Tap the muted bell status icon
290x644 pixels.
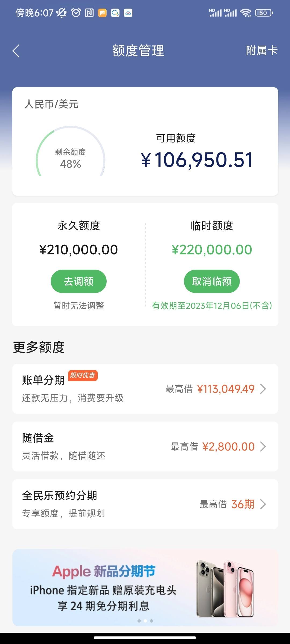pos(62,13)
